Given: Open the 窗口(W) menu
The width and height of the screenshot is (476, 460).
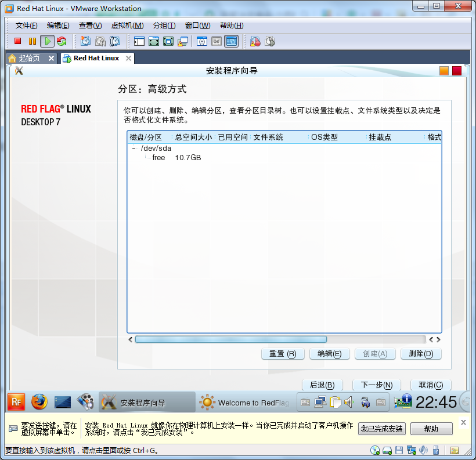Looking at the screenshot, I should coord(197,26).
